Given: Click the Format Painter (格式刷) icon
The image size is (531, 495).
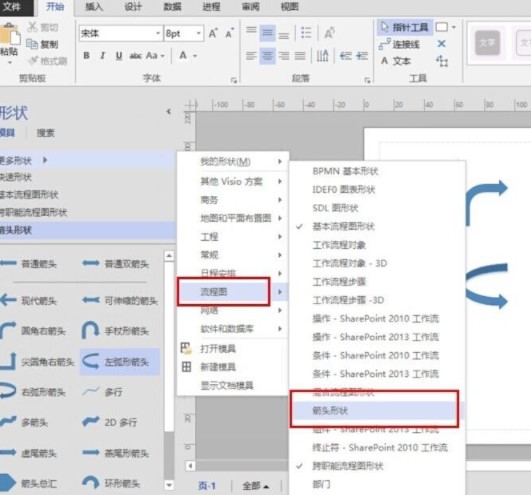Looking at the screenshot, I should click(x=33, y=61).
